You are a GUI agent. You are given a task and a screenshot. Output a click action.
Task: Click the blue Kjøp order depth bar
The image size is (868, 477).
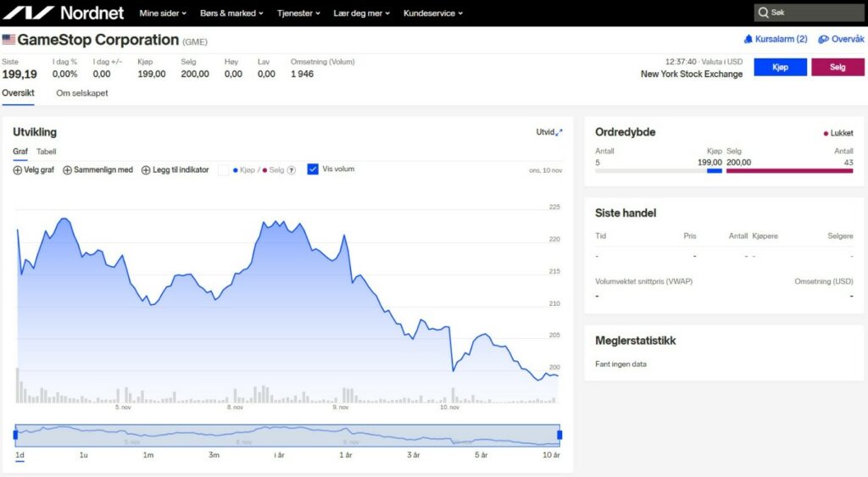pos(714,171)
